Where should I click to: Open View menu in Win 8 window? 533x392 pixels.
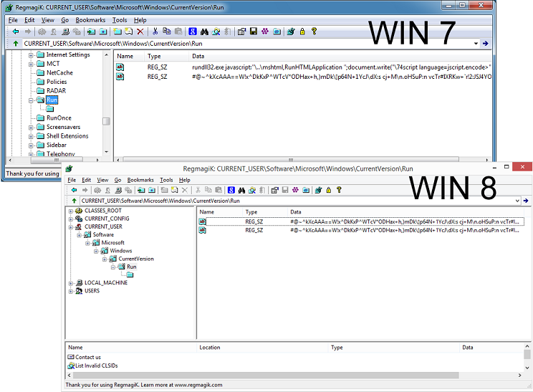click(102, 180)
